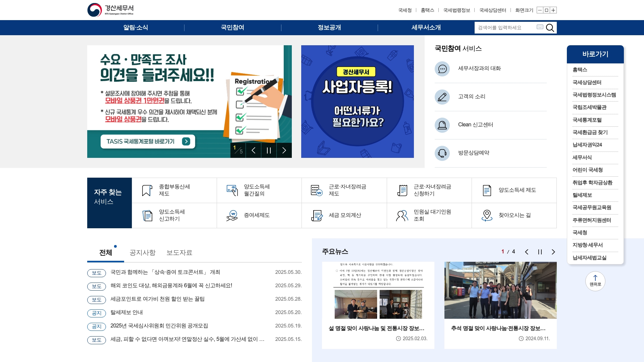Click the document icon for 근로·자녀장려금 신청하기

coord(402,190)
